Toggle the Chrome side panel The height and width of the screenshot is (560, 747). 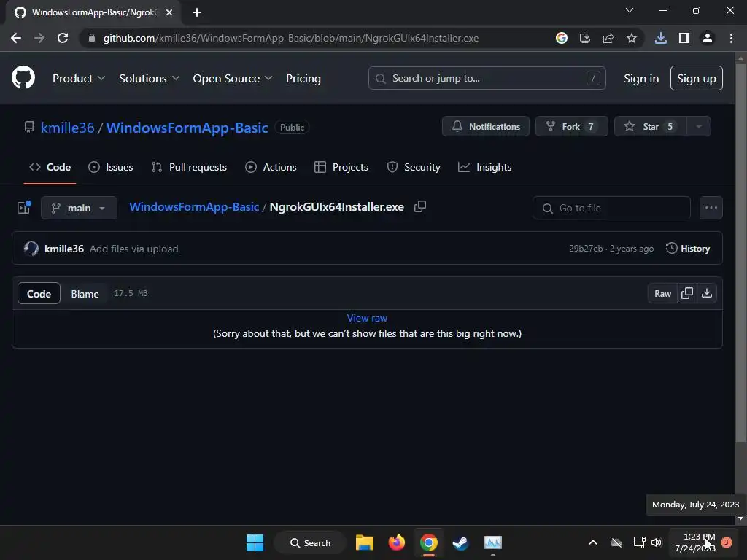click(x=684, y=38)
